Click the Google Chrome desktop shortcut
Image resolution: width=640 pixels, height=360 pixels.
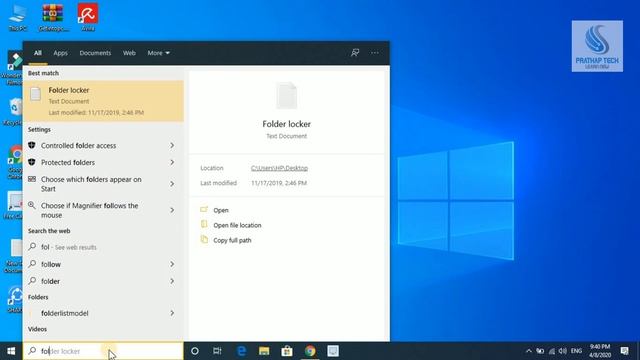coord(15,162)
